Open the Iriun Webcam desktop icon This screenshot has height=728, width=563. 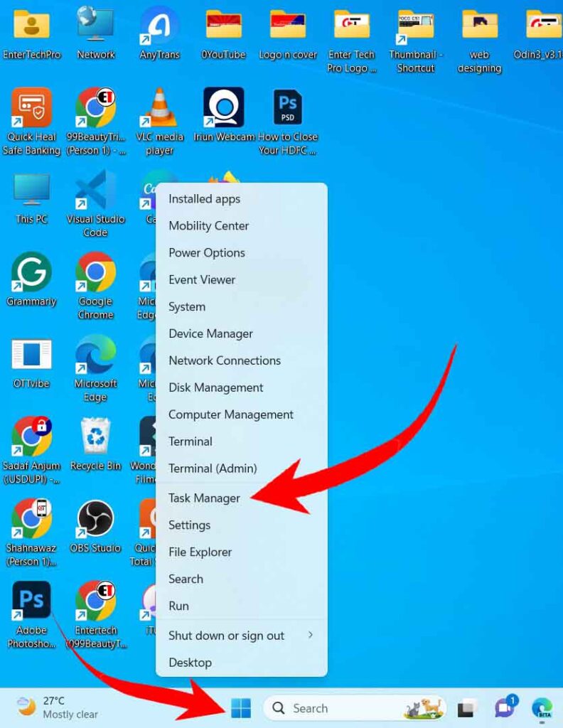(x=224, y=108)
